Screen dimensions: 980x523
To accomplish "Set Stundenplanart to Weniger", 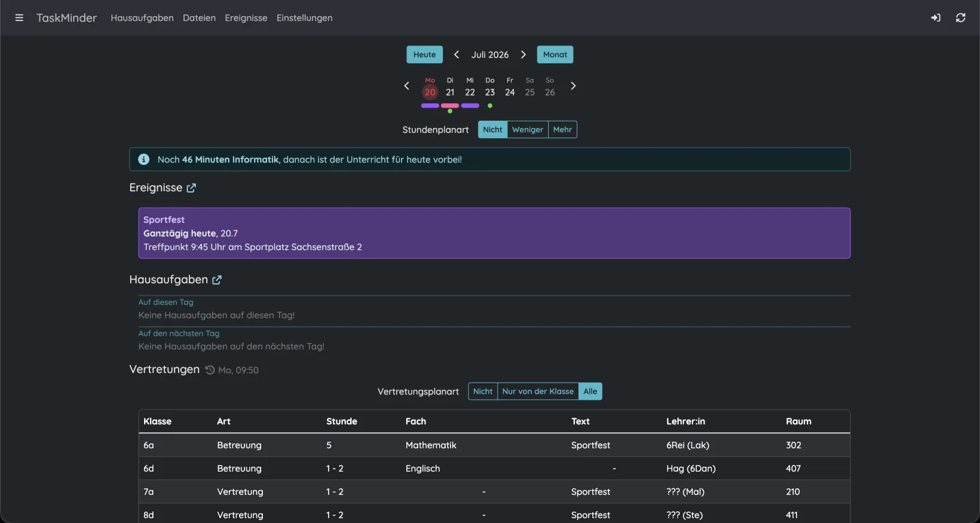I will (528, 130).
